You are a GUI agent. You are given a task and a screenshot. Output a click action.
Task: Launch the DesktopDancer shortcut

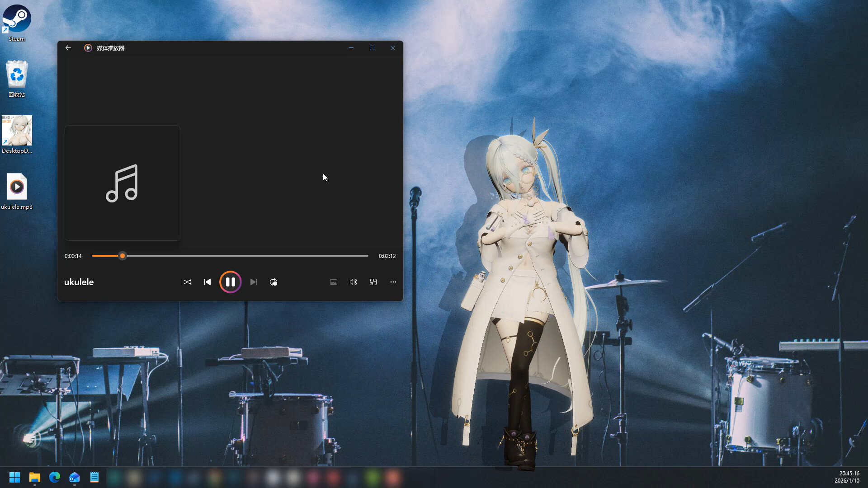click(x=17, y=131)
